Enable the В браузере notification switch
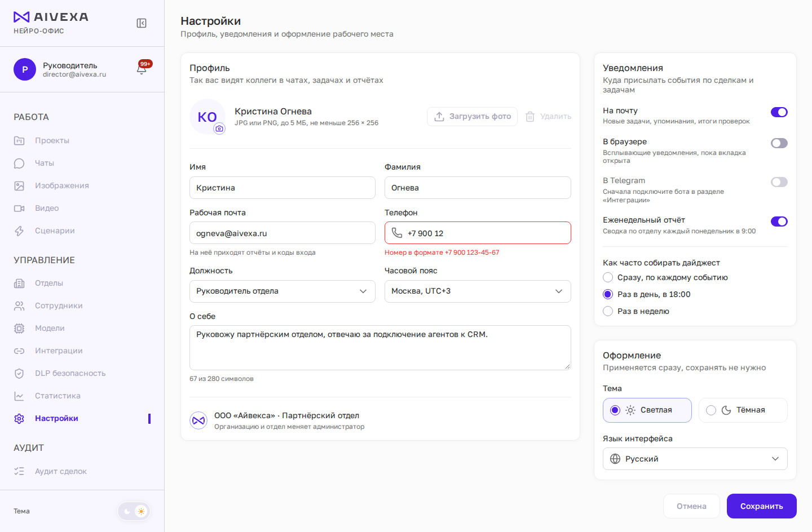 tap(779, 143)
